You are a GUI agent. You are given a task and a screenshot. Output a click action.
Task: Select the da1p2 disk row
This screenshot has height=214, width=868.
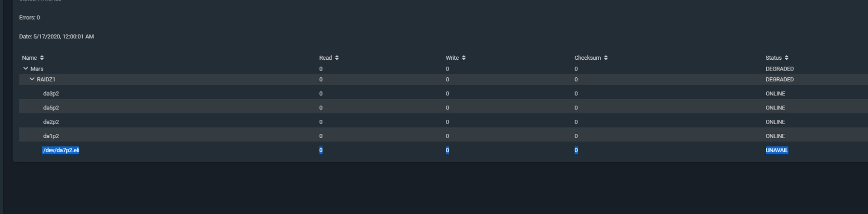coord(443,136)
